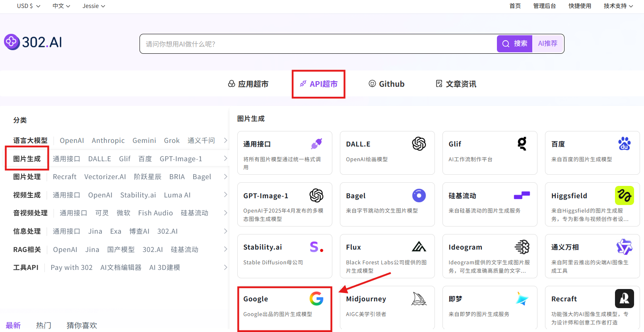Click Grok under 语言大模型
644x332 pixels.
point(172,140)
